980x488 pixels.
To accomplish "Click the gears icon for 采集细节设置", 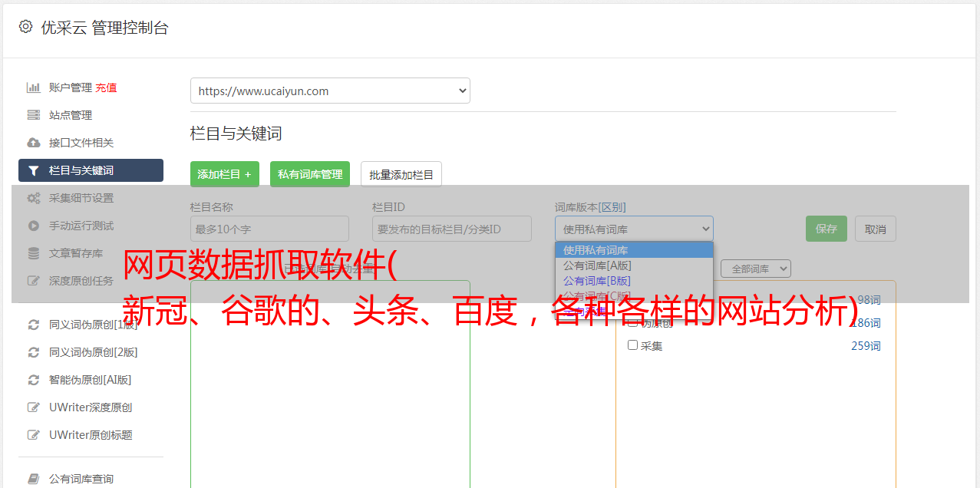I will (x=34, y=198).
